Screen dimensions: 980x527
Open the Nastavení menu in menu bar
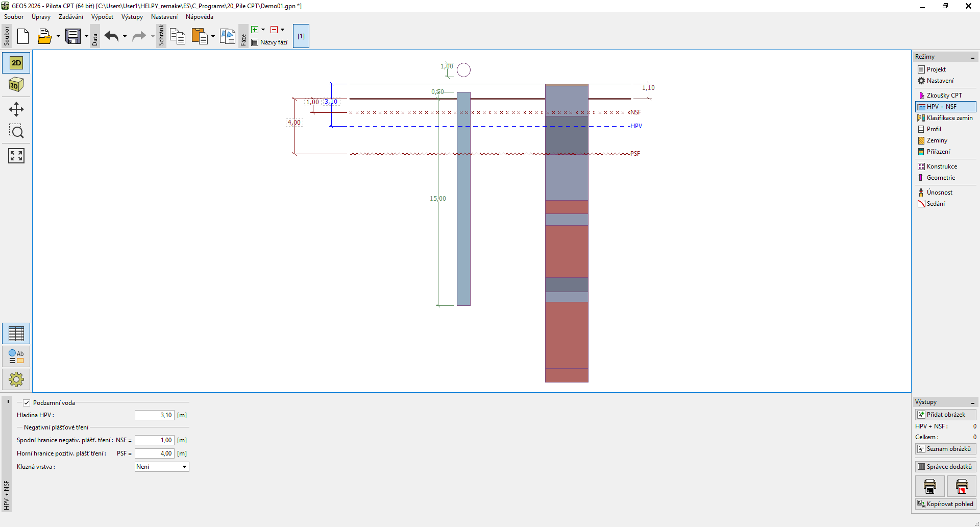164,17
